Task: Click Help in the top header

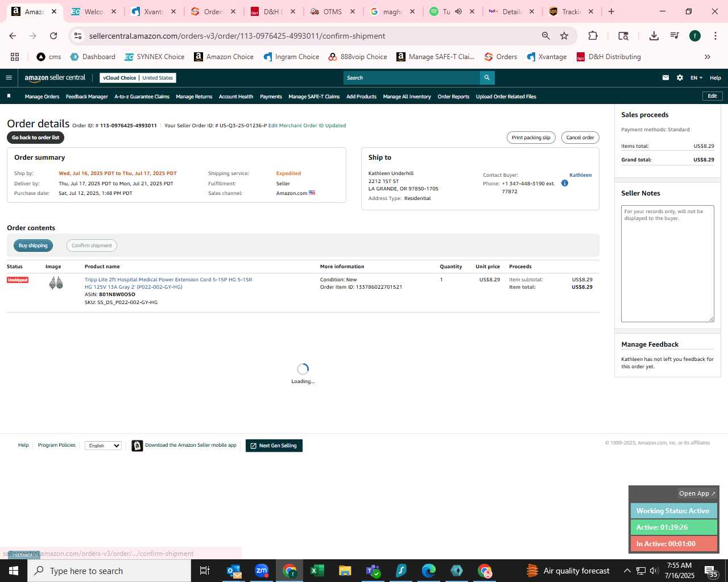Action: (715, 78)
